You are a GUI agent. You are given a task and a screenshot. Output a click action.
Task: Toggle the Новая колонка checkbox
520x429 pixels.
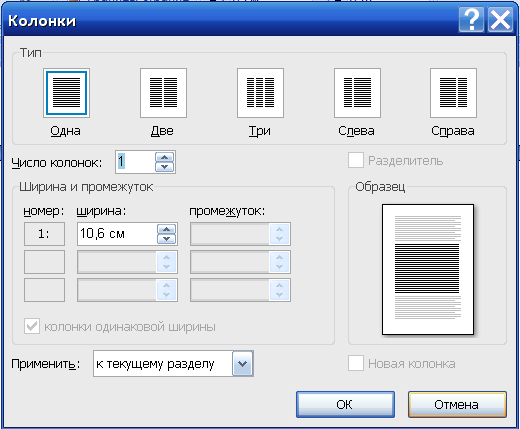pos(356,363)
